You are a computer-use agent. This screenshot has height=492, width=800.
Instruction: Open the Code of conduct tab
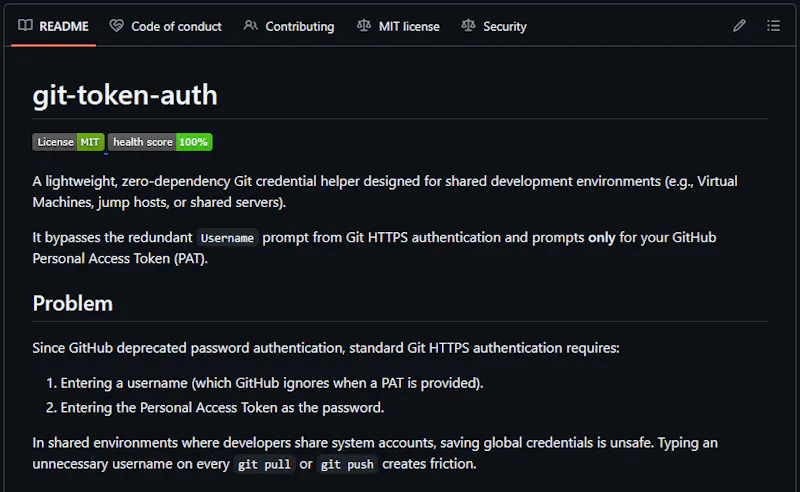(166, 26)
